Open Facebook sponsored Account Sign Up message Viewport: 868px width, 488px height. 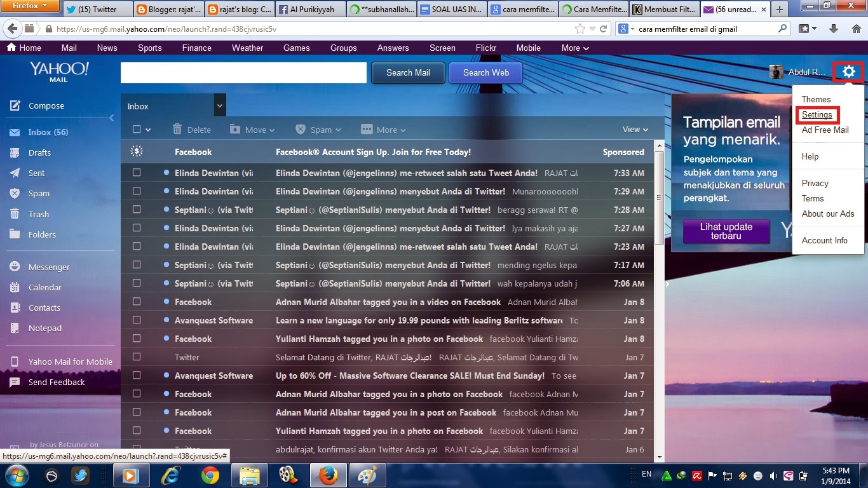pyautogui.click(x=387, y=152)
